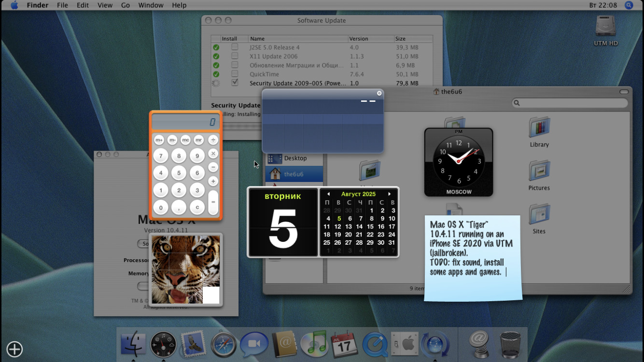This screenshot has height=362, width=644.
Task: Select date 22 in calendar widget
Action: pyautogui.click(x=370, y=235)
